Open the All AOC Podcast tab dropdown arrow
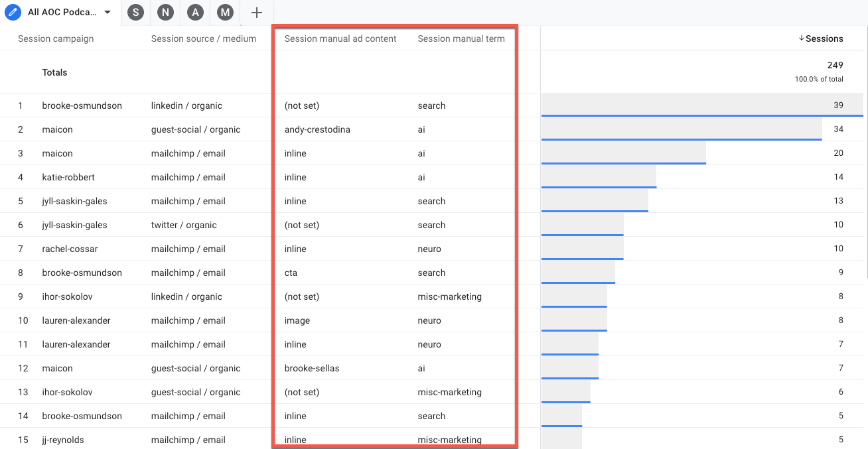 click(108, 13)
